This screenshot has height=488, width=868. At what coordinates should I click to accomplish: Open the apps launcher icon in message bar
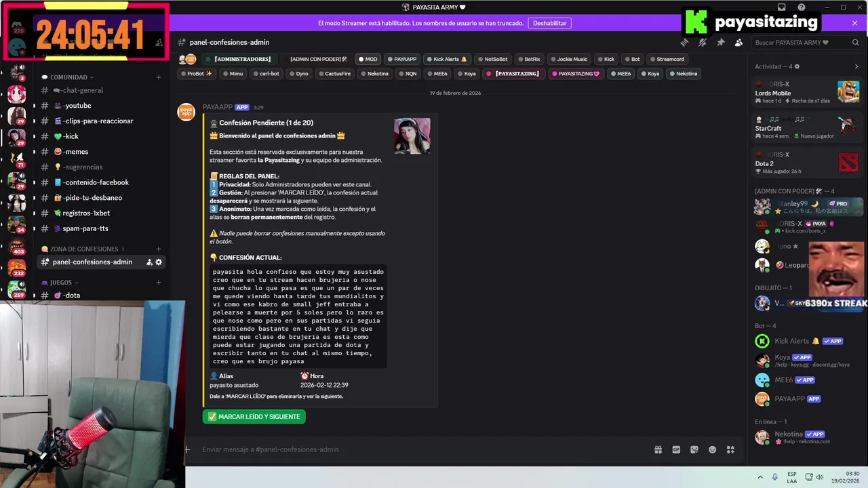coord(731,449)
